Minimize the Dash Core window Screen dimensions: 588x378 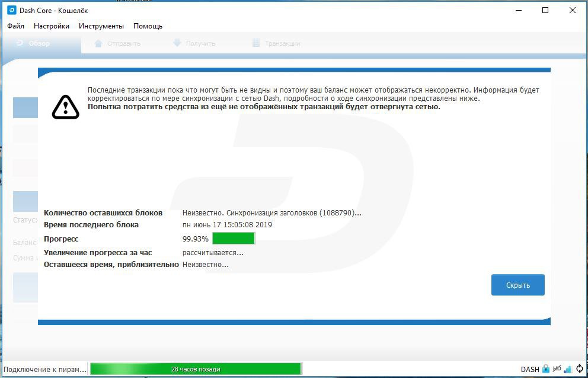pyautogui.click(x=519, y=11)
